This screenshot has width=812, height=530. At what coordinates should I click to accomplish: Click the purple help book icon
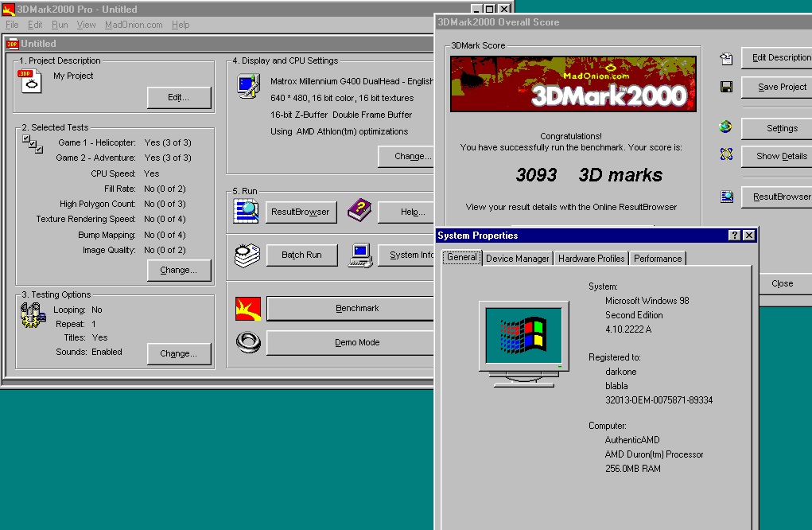point(359,210)
